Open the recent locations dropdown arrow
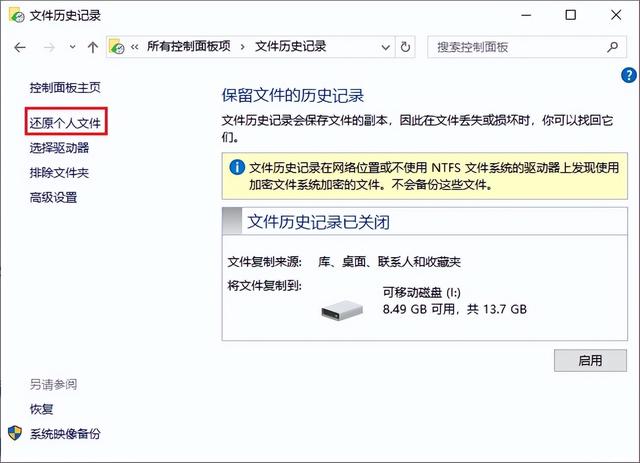Image resolution: width=640 pixels, height=463 pixels. click(x=72, y=47)
